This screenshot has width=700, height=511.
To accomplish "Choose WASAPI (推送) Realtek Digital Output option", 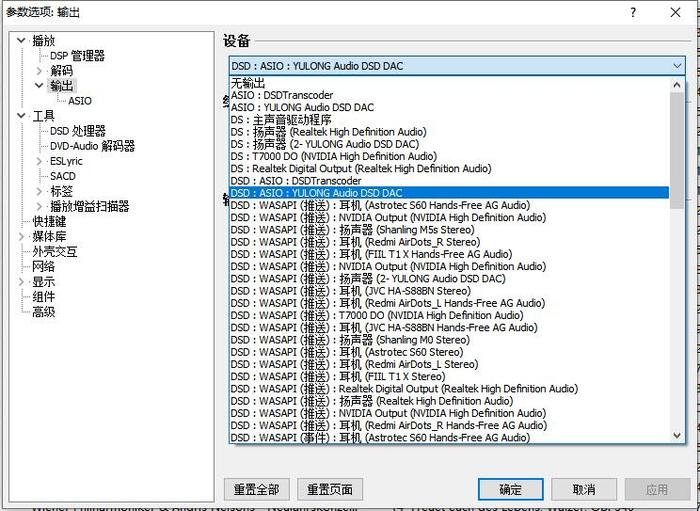I will (449, 389).
